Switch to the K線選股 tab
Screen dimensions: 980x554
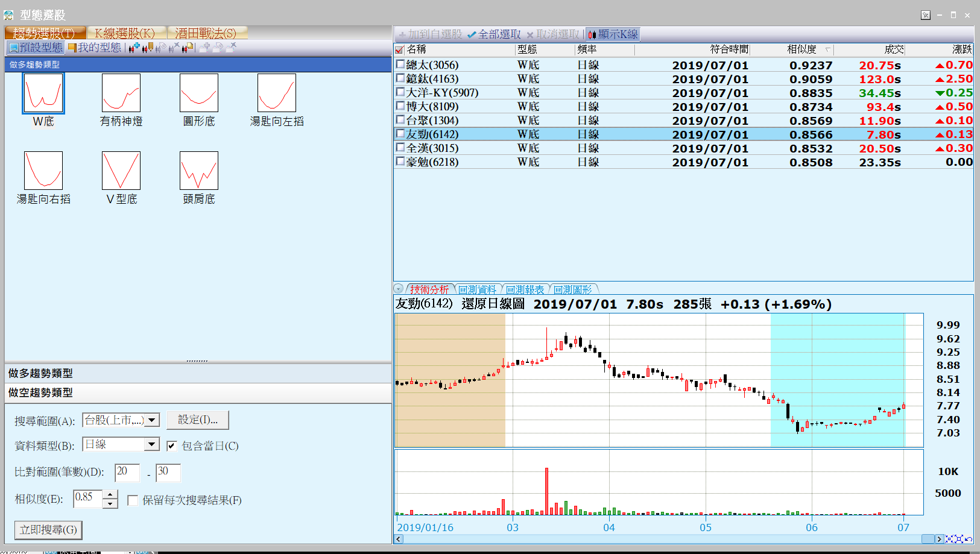click(124, 33)
